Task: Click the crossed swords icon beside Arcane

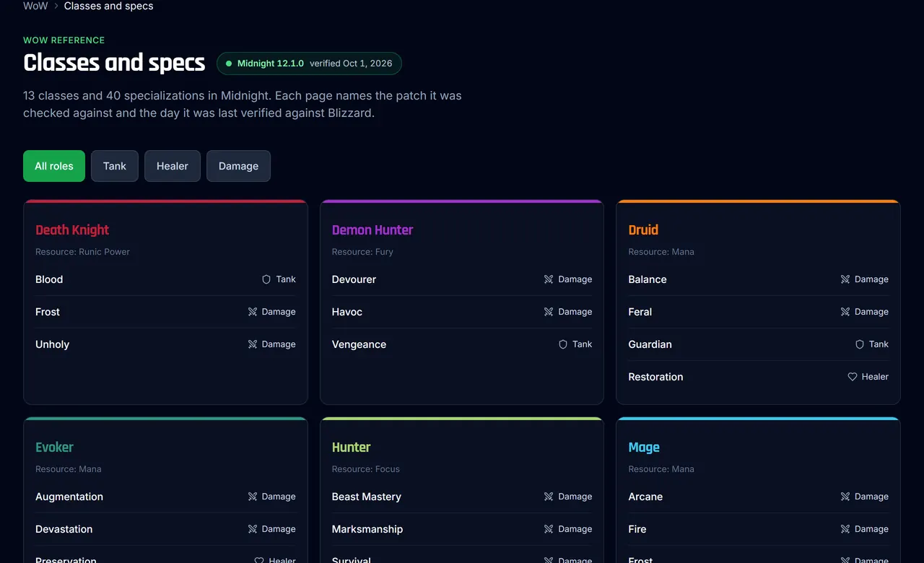Action: tap(845, 497)
